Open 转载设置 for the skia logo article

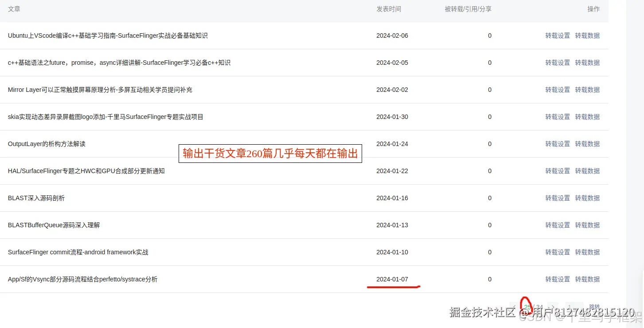pos(558,117)
